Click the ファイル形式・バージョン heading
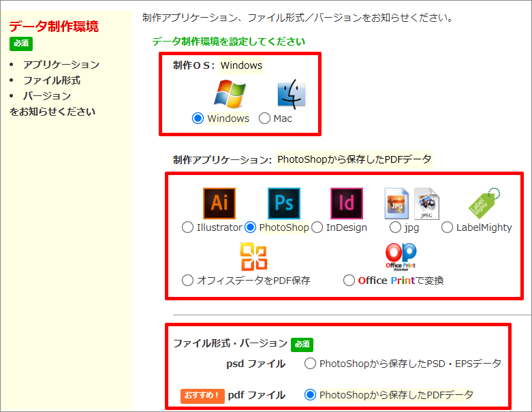Screen dimensions: 532x412 [x=230, y=343]
